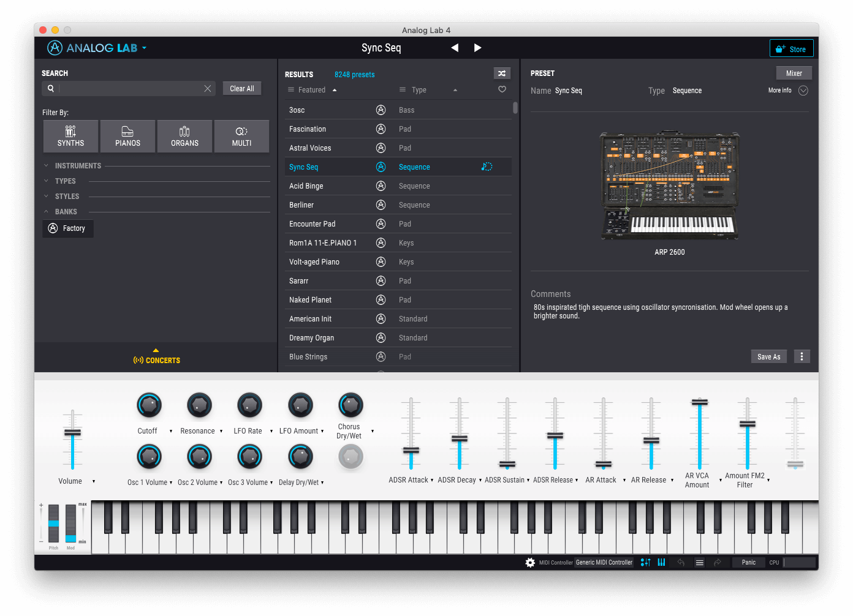Clear the search field with X
This screenshot has width=853, height=616.
(208, 89)
